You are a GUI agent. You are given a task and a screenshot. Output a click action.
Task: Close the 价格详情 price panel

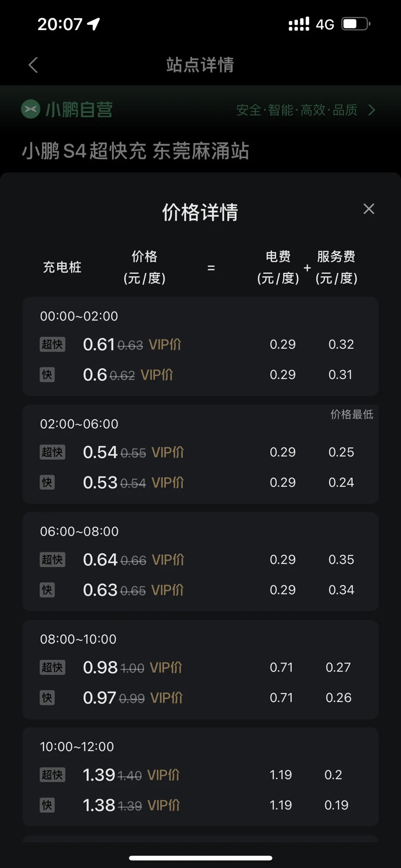pyautogui.click(x=369, y=209)
